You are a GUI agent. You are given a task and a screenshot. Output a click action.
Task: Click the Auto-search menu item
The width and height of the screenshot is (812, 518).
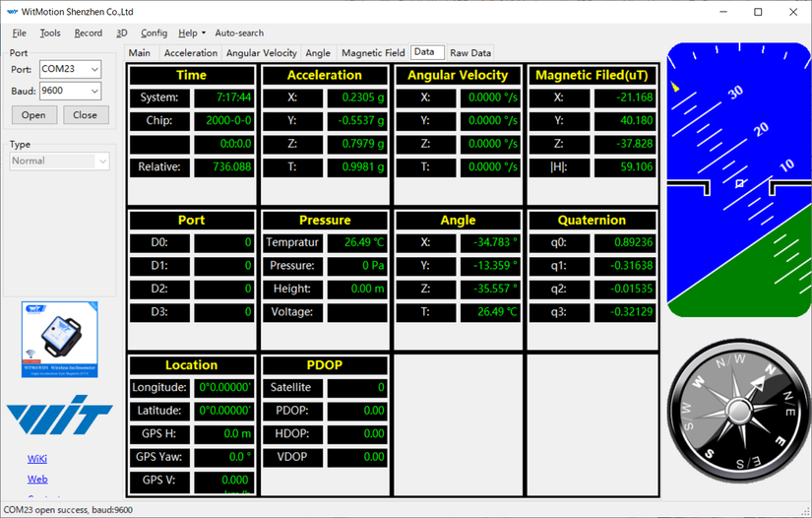coord(239,32)
